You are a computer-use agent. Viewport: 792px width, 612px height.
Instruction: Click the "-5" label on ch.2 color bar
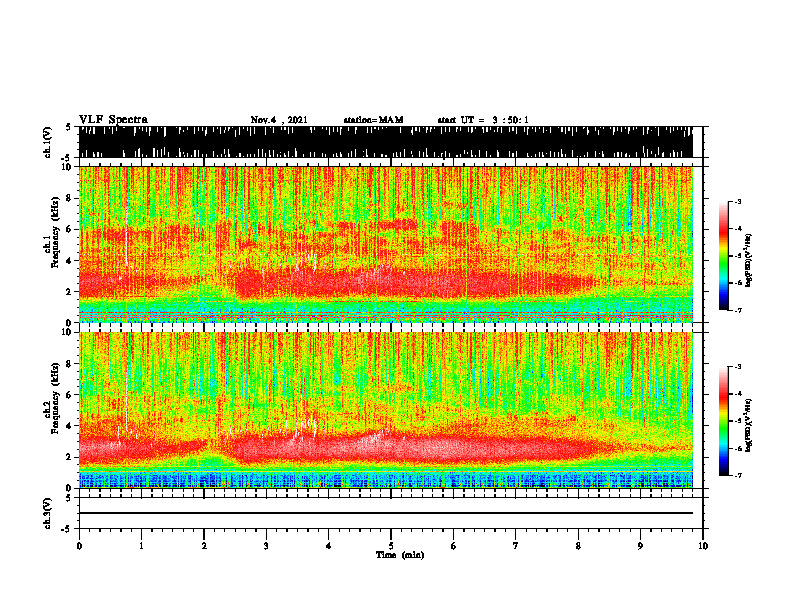tap(738, 421)
